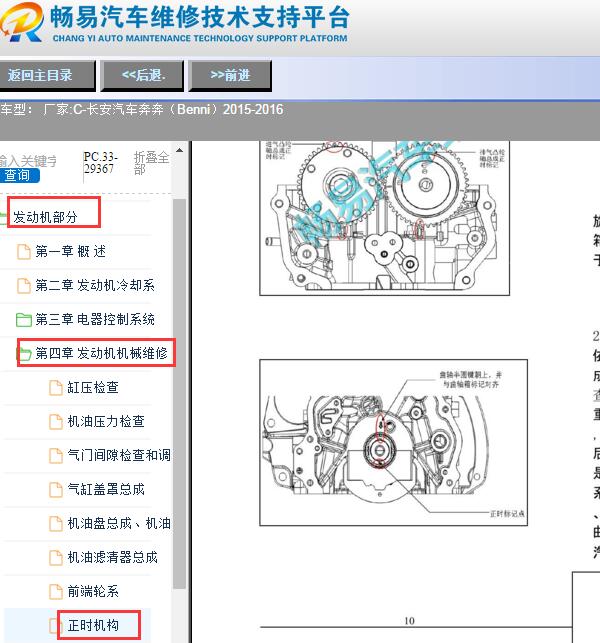Click the folder icon beside 发动机部分

(x=3, y=218)
